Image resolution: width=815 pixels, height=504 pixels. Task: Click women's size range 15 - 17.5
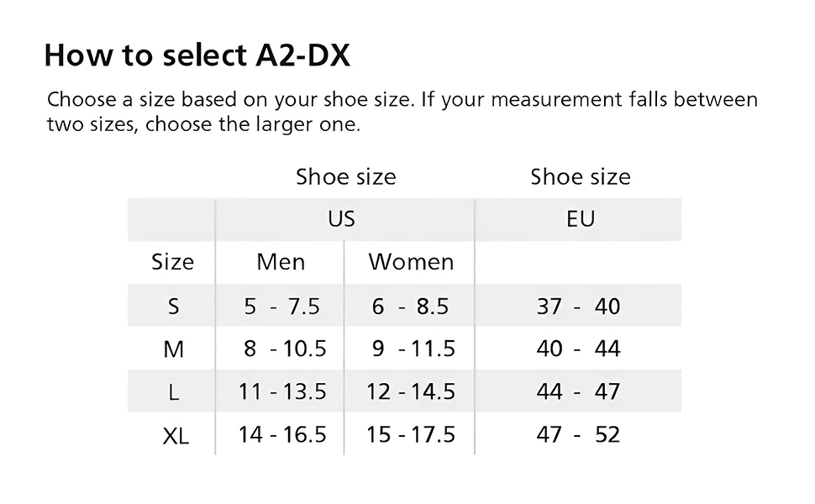point(411,434)
